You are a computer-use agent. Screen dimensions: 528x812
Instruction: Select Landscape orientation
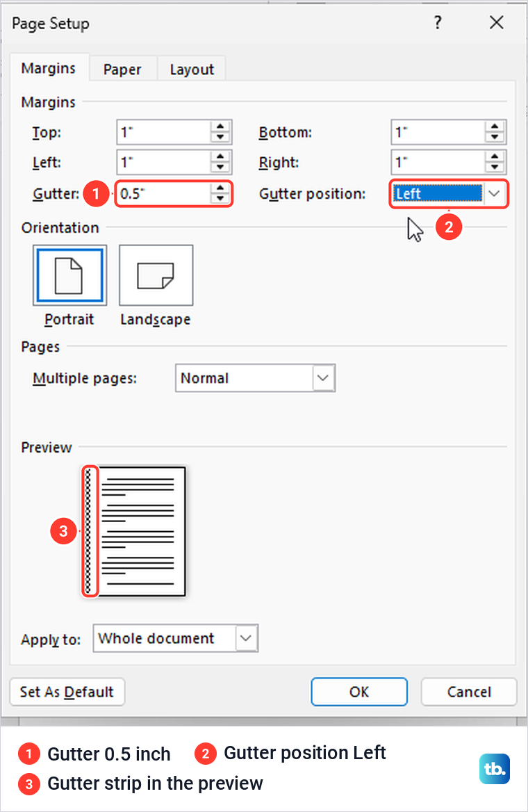click(x=156, y=275)
